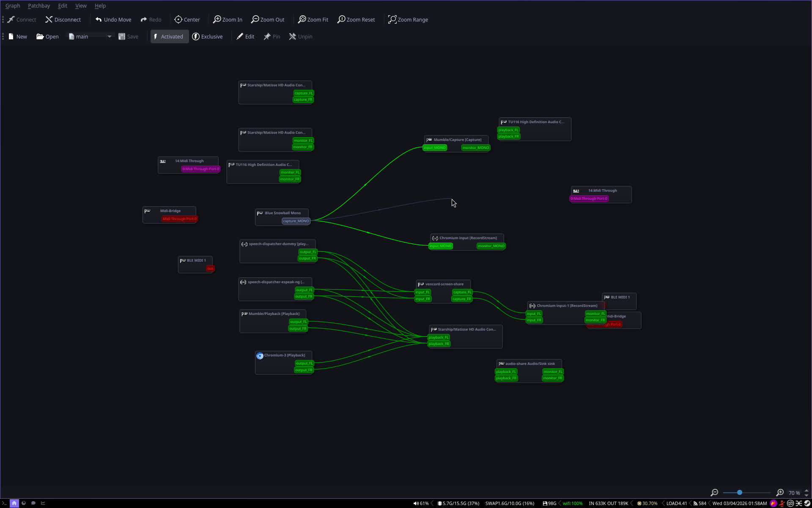812x508 pixels.
Task: Select the Chromium-3 [Playback] output_FR port
Action: click(304, 370)
